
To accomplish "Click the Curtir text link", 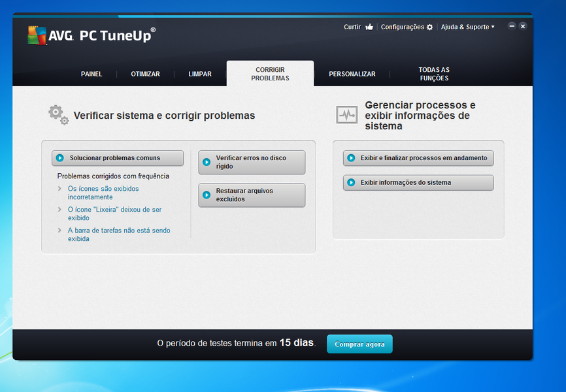I will coord(352,27).
